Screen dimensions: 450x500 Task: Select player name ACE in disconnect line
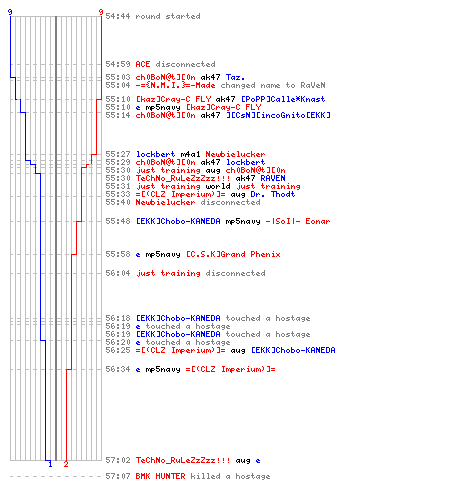pyautogui.click(x=143, y=64)
